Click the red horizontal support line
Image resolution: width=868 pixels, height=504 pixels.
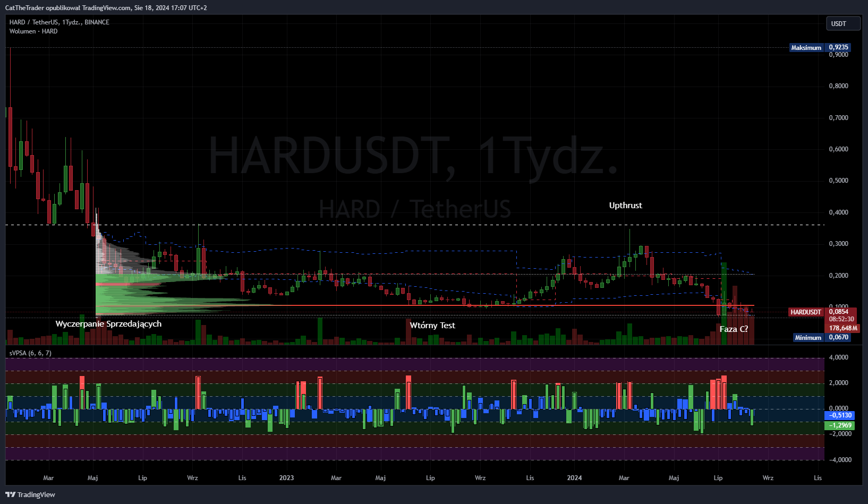(x=425, y=305)
